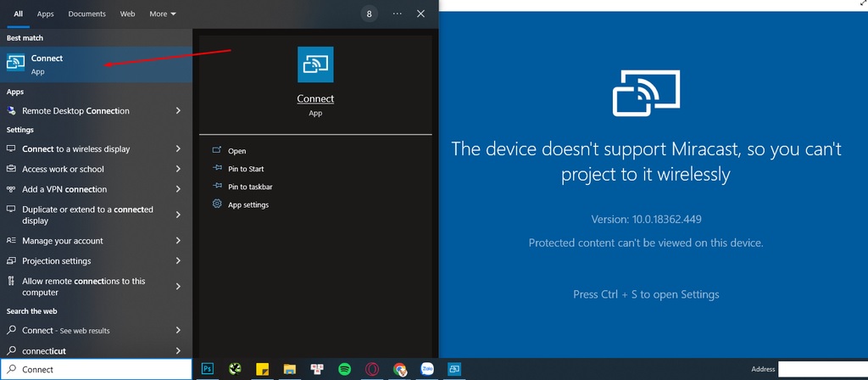Click the Connect app taskbar icon
This screenshot has height=380, width=868.
(454, 369)
